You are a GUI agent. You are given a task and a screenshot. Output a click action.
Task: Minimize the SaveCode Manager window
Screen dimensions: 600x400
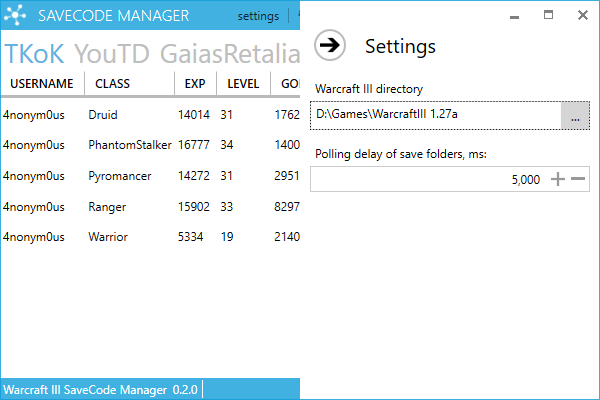tap(515, 16)
